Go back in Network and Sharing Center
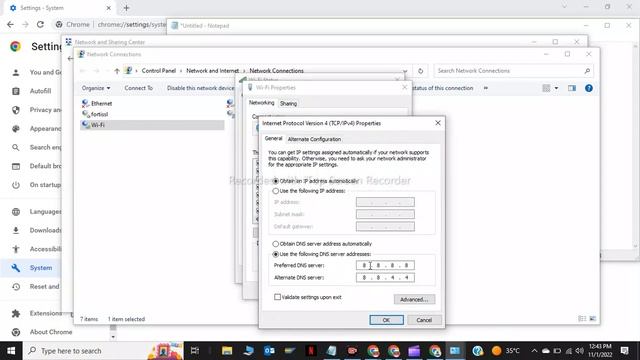Viewport: 640px width, 360px height. [x=70, y=59]
